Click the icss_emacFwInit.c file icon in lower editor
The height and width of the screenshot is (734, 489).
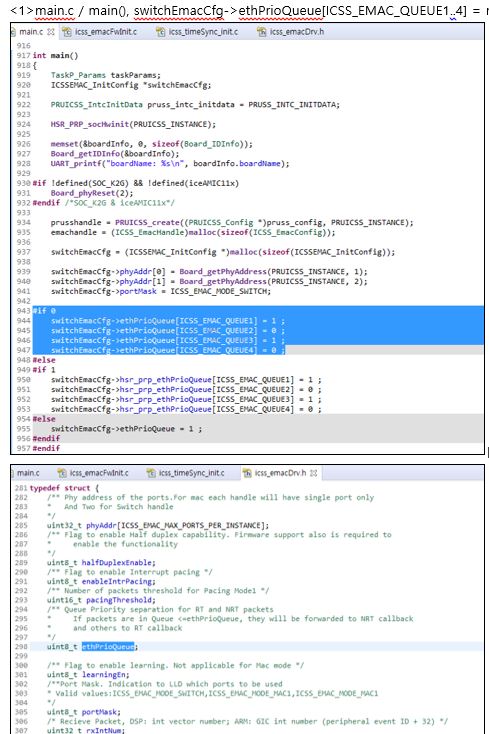[62, 473]
